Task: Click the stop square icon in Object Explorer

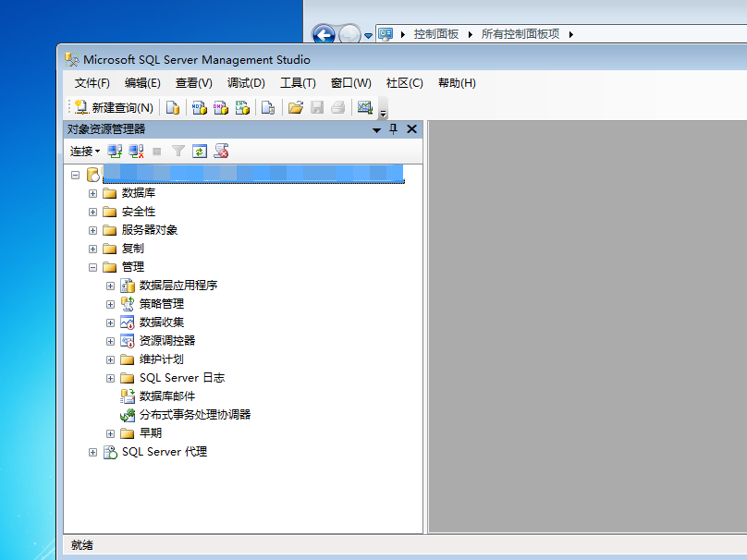Action: coord(157,152)
